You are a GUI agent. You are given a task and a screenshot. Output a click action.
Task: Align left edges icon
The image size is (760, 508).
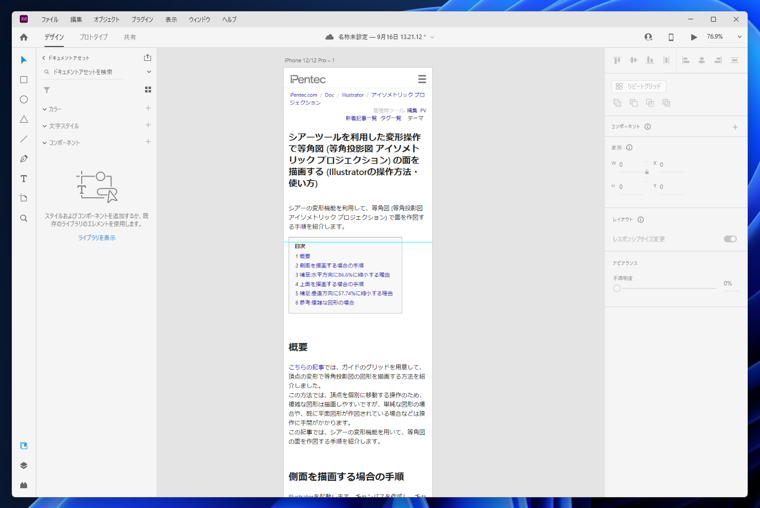[x=685, y=60]
